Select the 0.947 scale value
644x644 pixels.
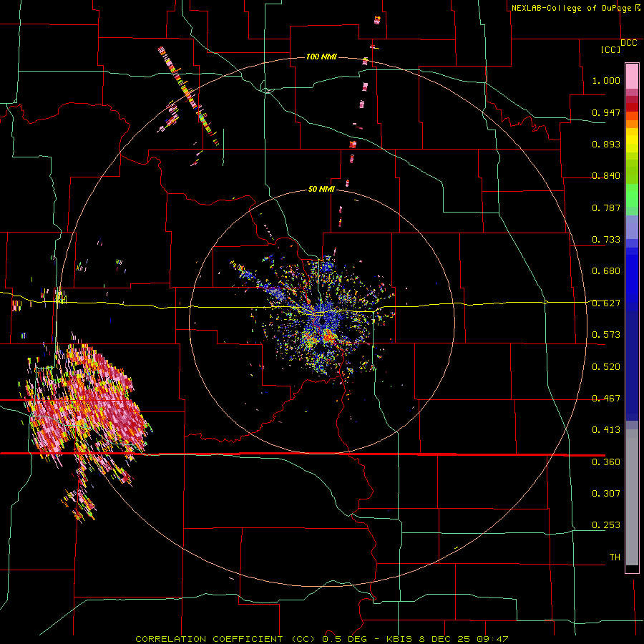pyautogui.click(x=606, y=112)
